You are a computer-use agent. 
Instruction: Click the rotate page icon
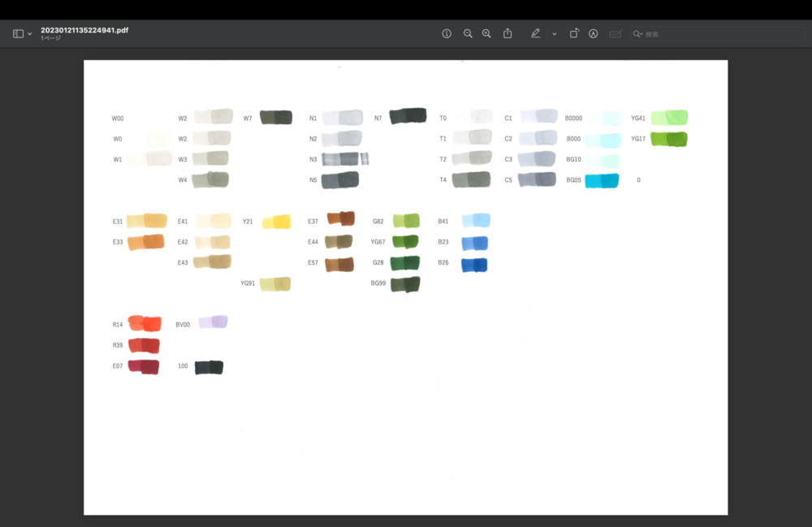[574, 33]
